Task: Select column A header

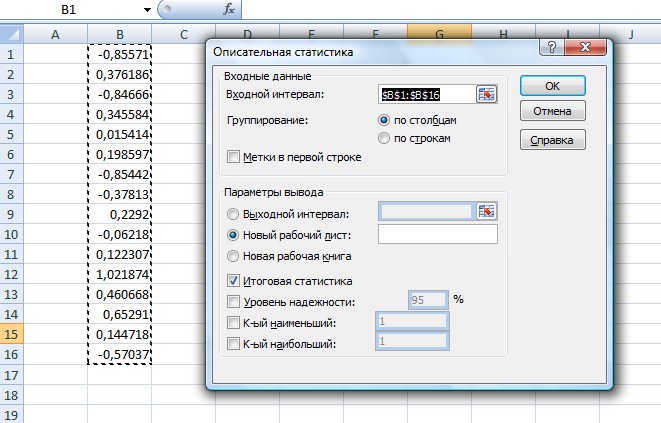Action: [x=55, y=34]
